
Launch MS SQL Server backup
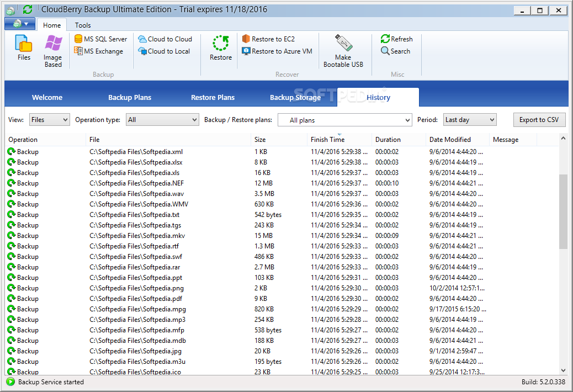pyautogui.click(x=100, y=39)
